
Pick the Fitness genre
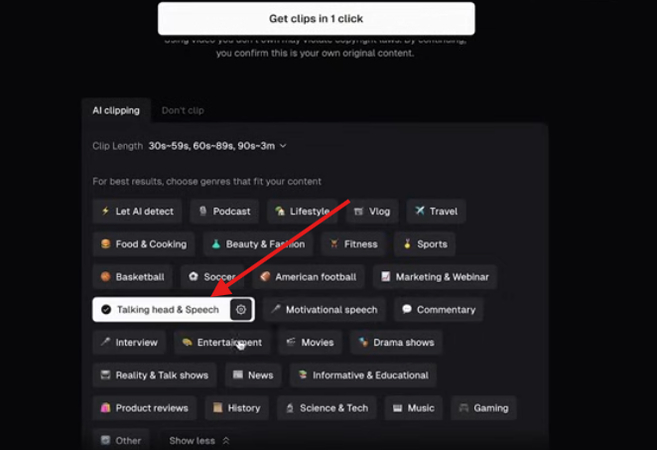click(353, 244)
